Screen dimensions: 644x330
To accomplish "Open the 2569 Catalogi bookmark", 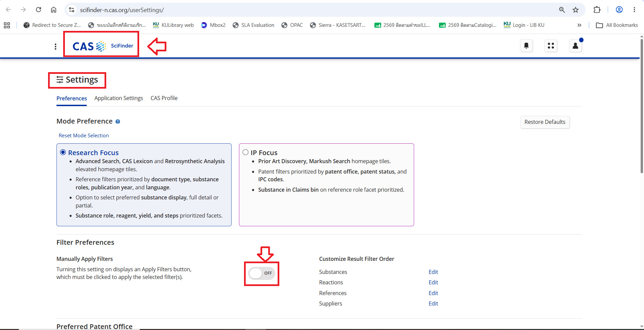I will pyautogui.click(x=468, y=25).
